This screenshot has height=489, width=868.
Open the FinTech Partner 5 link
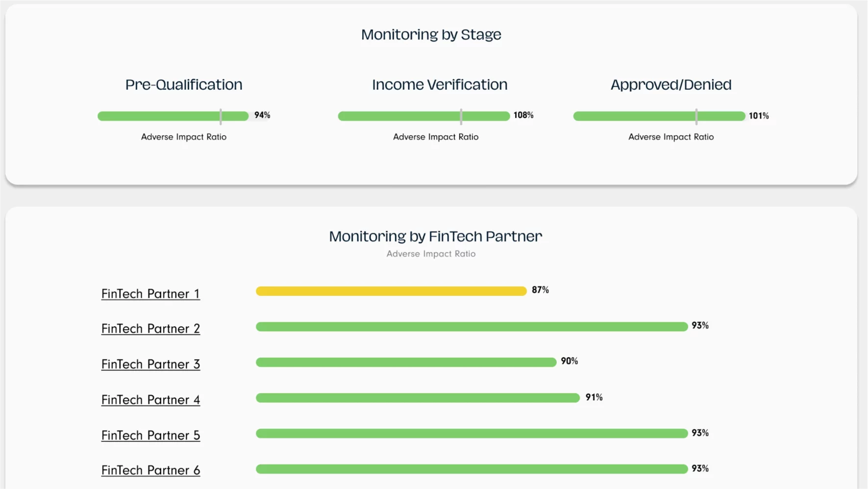pyautogui.click(x=150, y=435)
